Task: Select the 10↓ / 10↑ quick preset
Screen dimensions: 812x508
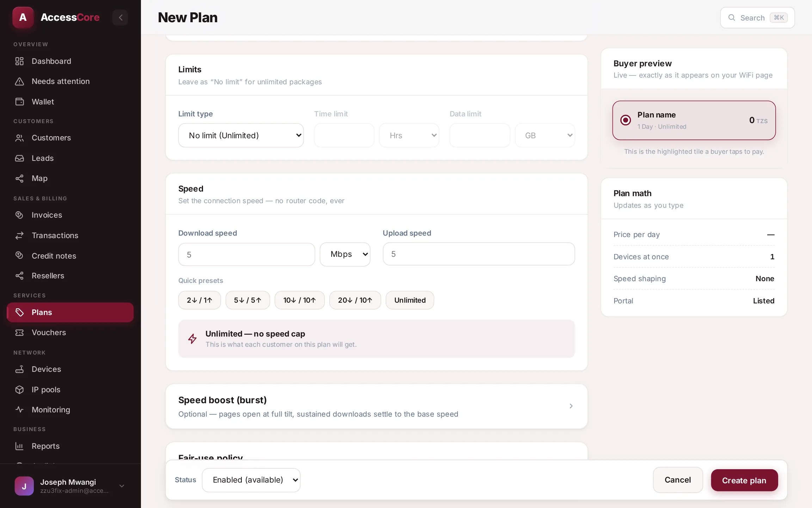Action: (300, 300)
